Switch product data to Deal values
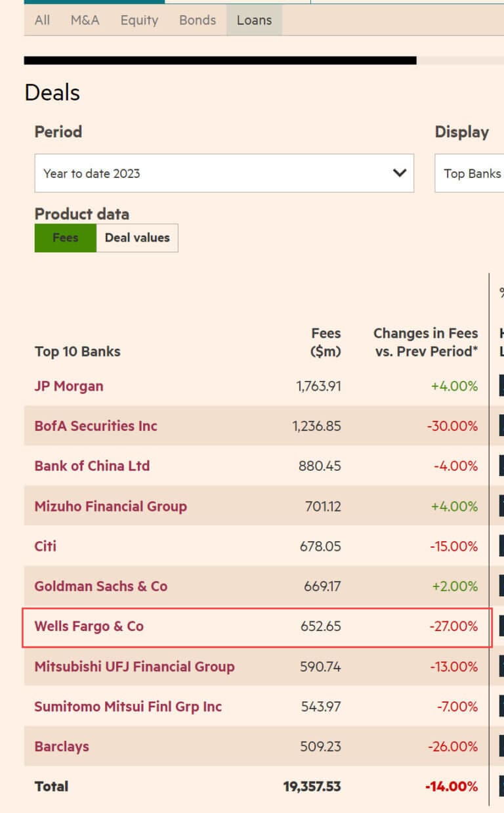 136,238
